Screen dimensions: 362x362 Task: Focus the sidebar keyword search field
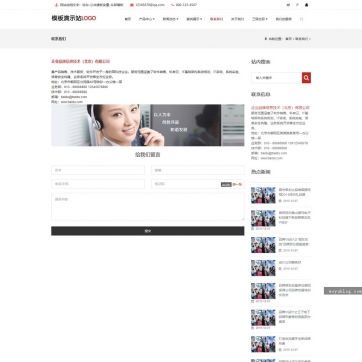(277, 78)
